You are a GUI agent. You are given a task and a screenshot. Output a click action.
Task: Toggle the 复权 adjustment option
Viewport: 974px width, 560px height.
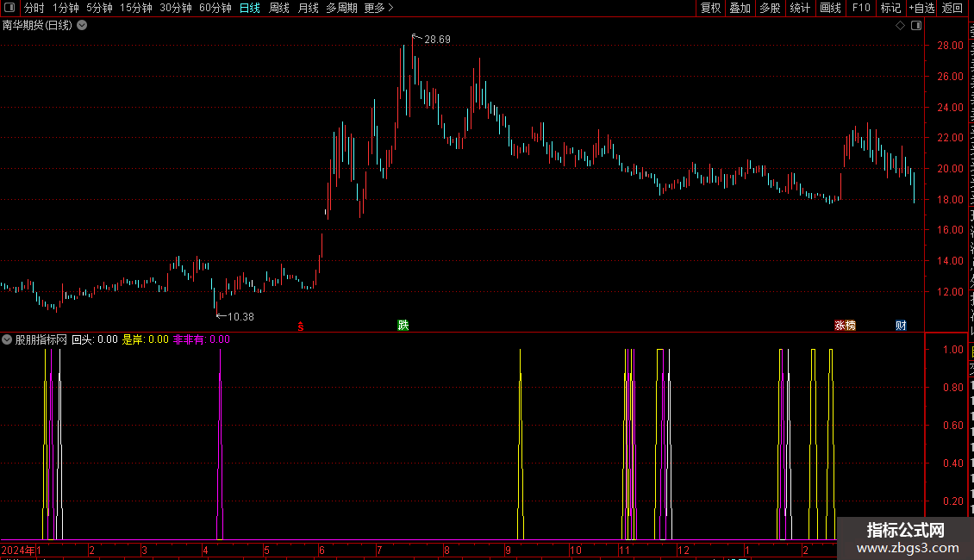(710, 8)
